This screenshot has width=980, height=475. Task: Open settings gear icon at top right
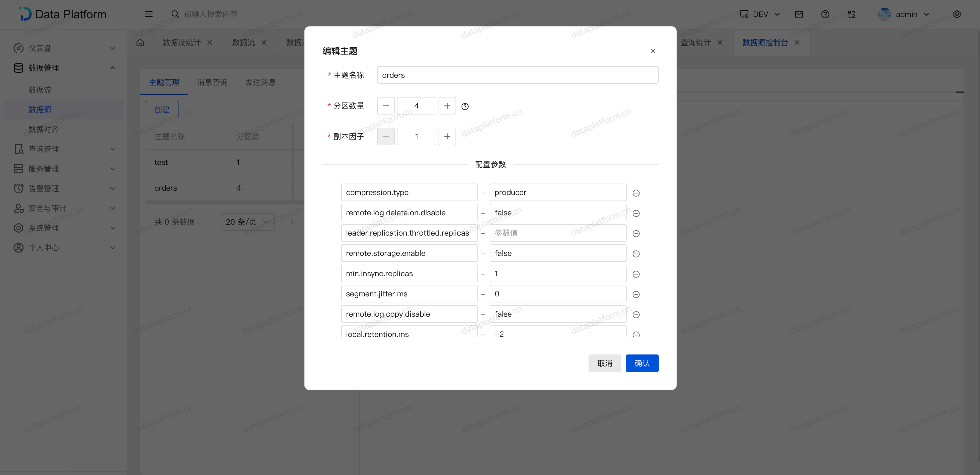coord(956,15)
